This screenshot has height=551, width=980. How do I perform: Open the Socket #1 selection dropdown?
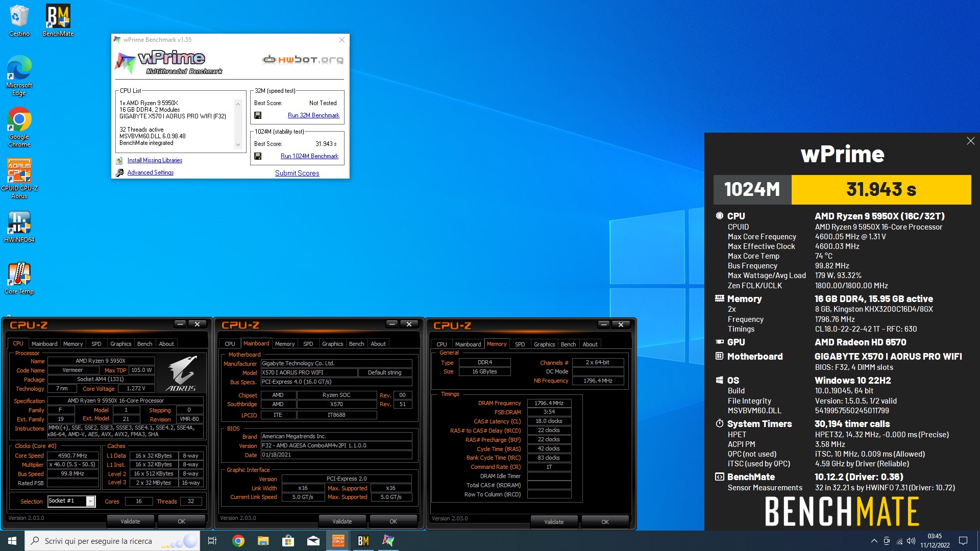[x=90, y=501]
